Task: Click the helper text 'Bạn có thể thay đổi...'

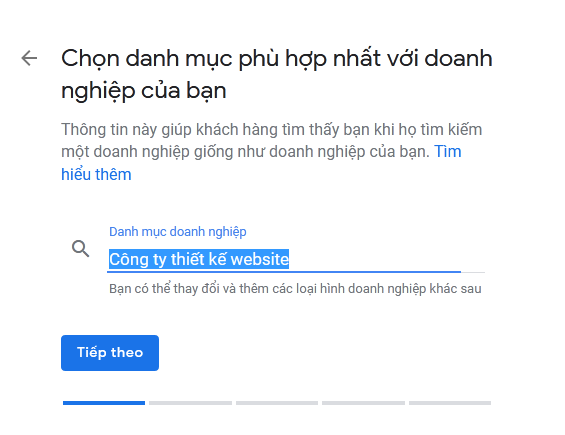Action: (x=295, y=289)
